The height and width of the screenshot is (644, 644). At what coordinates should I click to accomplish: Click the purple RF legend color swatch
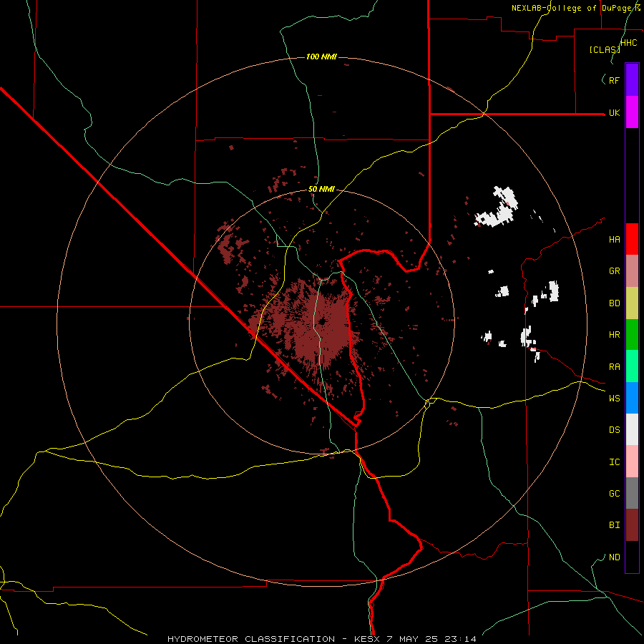(632, 80)
